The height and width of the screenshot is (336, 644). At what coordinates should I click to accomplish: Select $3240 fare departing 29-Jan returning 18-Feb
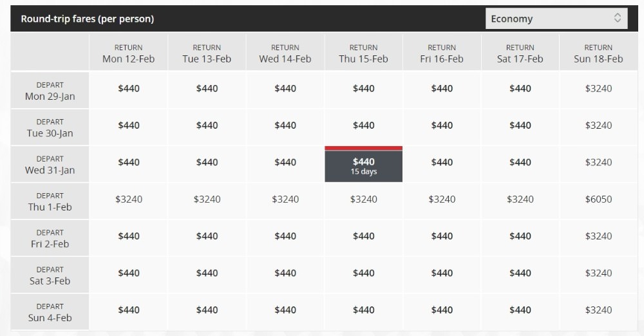pos(598,89)
